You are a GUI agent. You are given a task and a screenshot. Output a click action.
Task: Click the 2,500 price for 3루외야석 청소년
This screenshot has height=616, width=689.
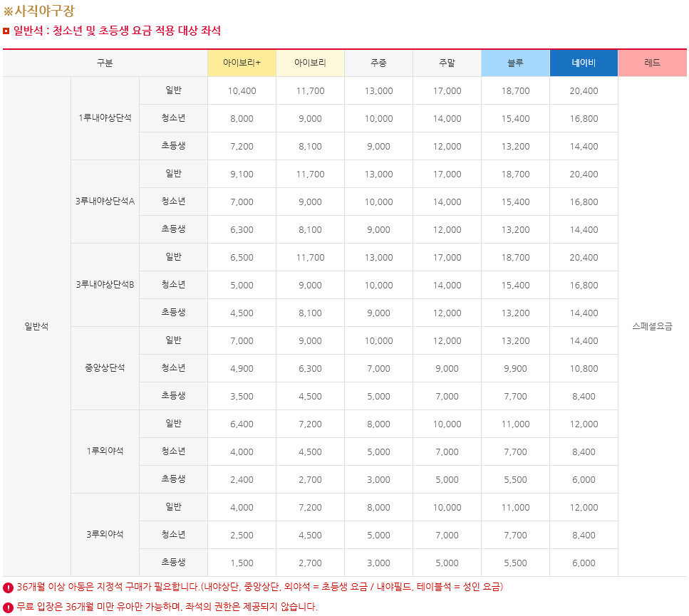click(x=242, y=536)
